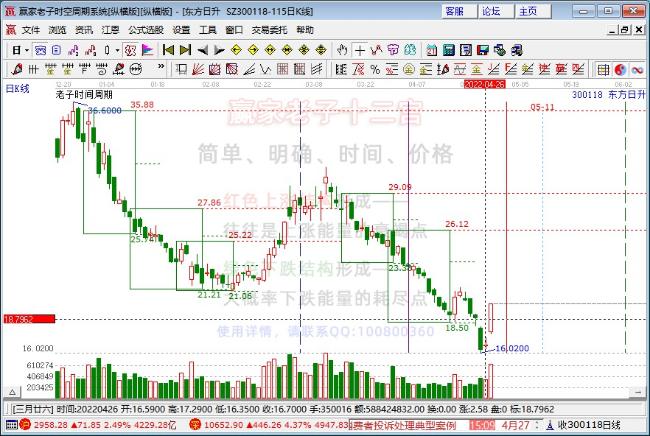The height and width of the screenshot is (436, 650).
Task: Click the 18.50 low price label
Action: tap(457, 328)
